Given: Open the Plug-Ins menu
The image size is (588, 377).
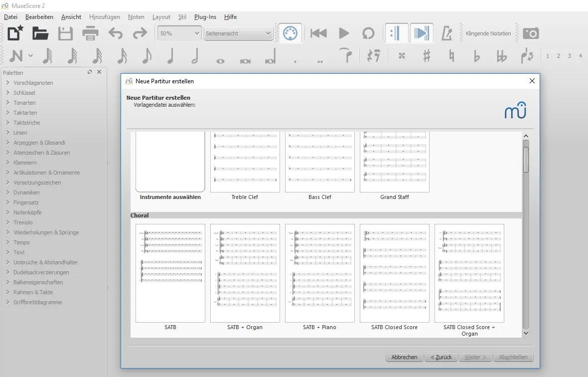Looking at the screenshot, I should coord(205,17).
